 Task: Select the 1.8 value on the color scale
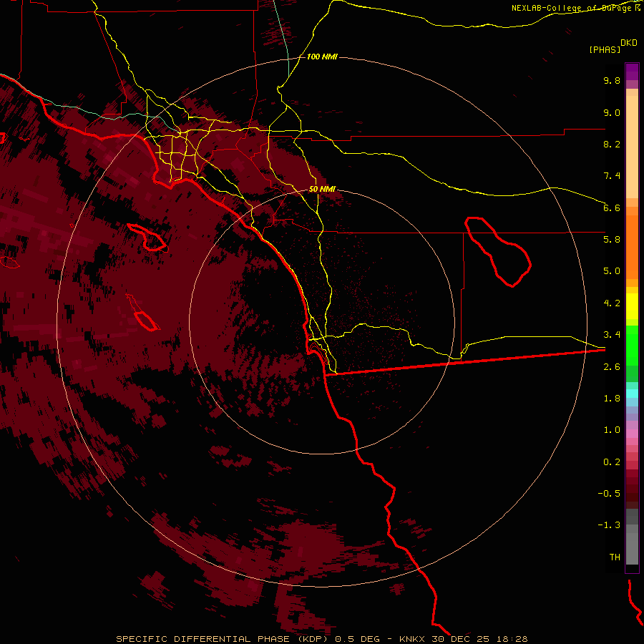pyautogui.click(x=612, y=399)
